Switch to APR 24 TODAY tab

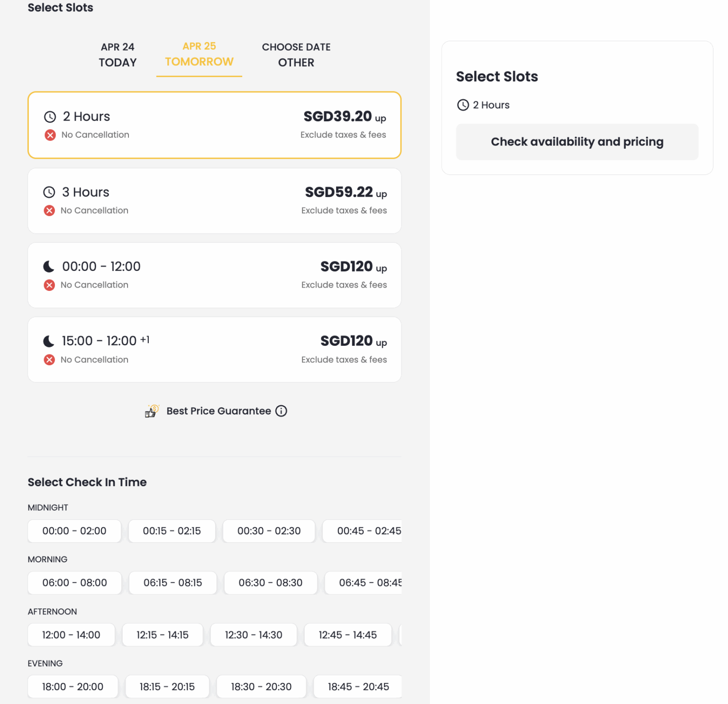click(x=118, y=54)
